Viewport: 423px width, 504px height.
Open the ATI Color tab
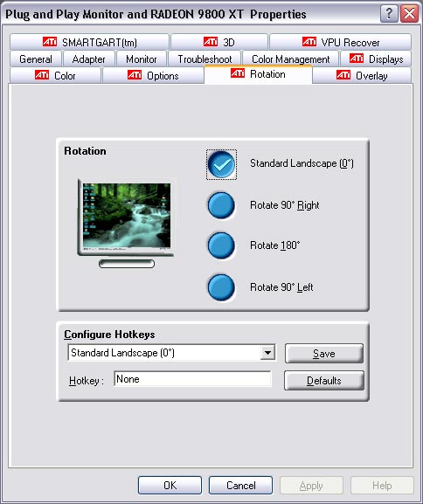pyautogui.click(x=55, y=76)
